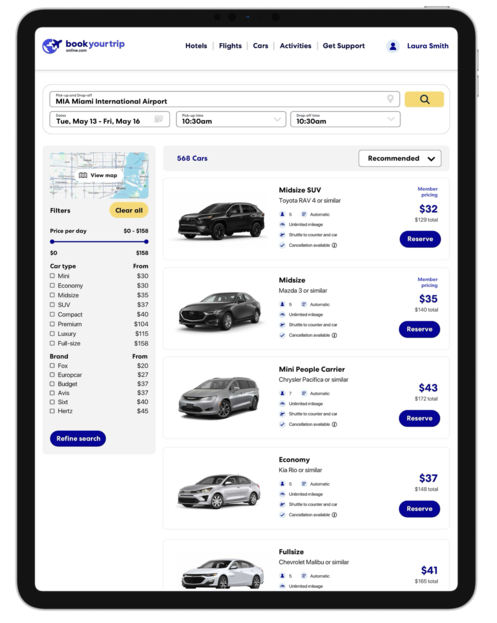Image resolution: width=497 pixels, height=623 pixels.
Task: Tick the Compact car type checkbox
Action: [x=52, y=314]
